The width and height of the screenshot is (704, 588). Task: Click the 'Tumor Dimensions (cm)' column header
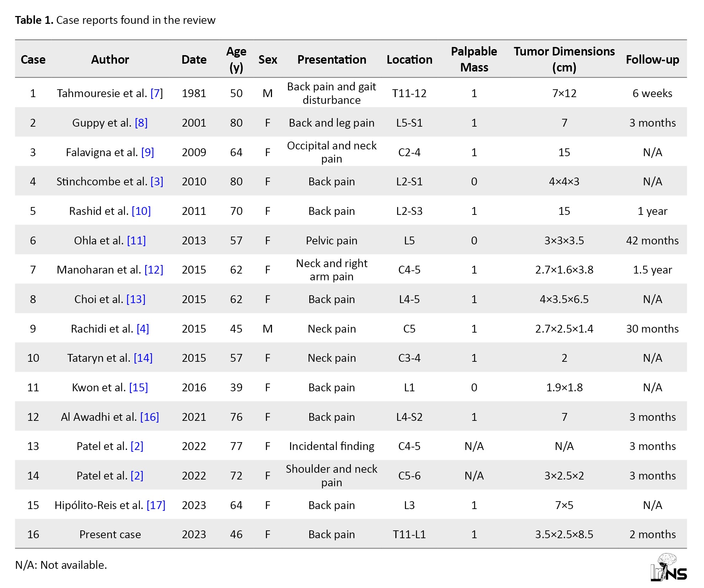coord(564,59)
